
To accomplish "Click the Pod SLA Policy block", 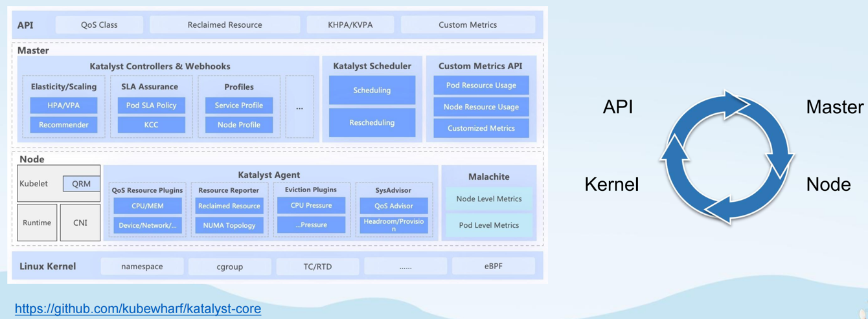I will pyautogui.click(x=151, y=105).
